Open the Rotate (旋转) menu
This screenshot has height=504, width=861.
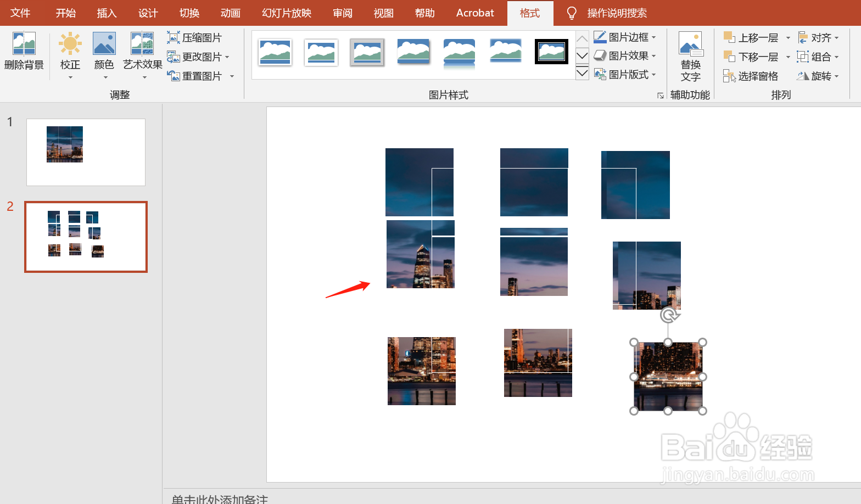(x=818, y=76)
